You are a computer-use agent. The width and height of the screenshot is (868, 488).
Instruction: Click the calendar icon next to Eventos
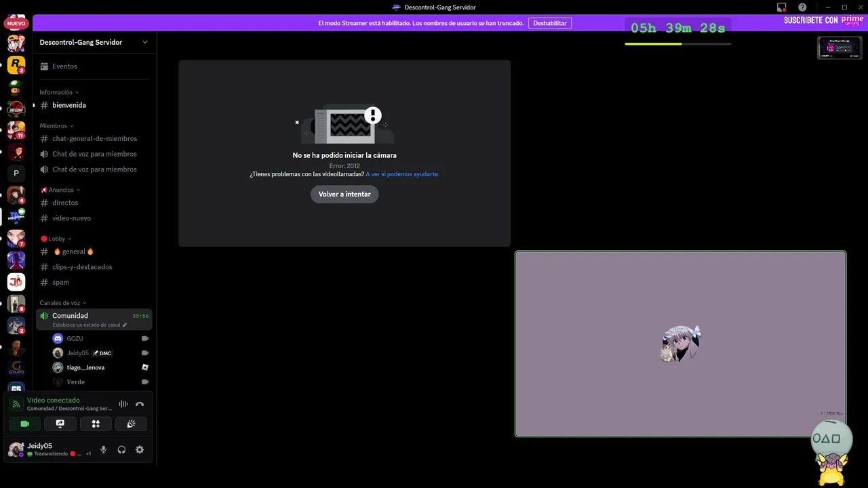44,66
